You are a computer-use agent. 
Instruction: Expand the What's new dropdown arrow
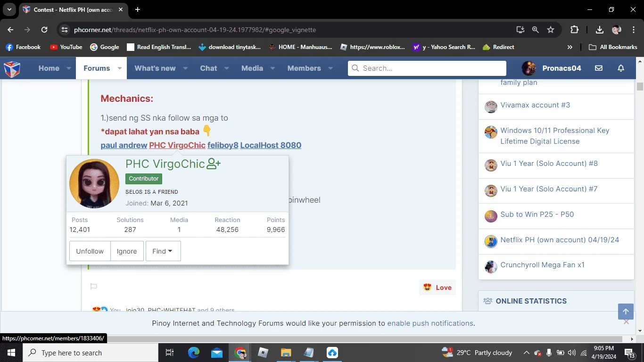(x=185, y=68)
